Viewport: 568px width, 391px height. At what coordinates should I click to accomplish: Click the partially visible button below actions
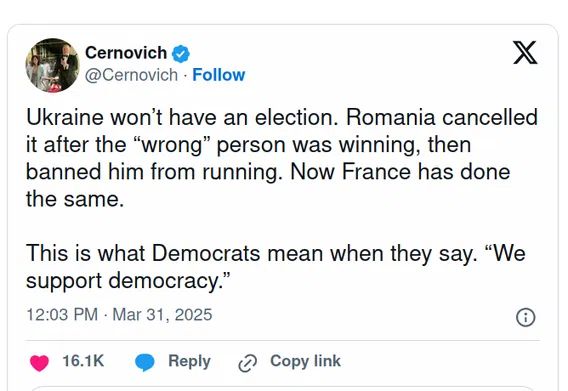click(283, 388)
